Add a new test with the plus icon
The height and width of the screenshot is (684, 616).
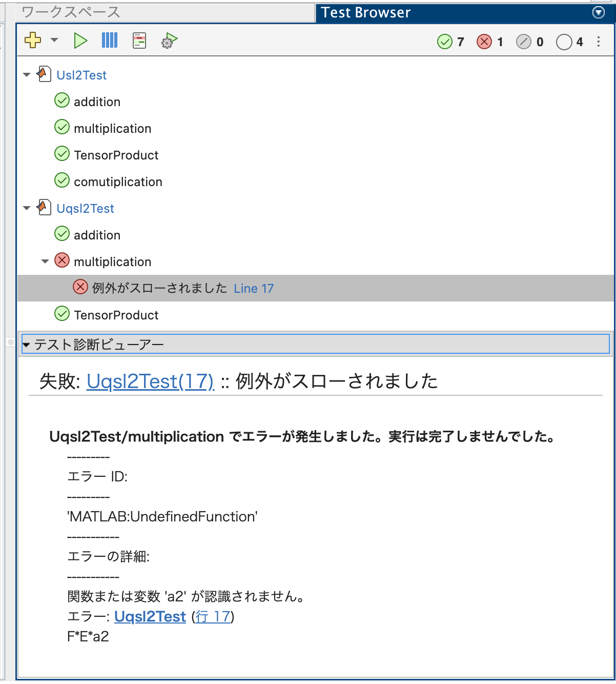32,40
